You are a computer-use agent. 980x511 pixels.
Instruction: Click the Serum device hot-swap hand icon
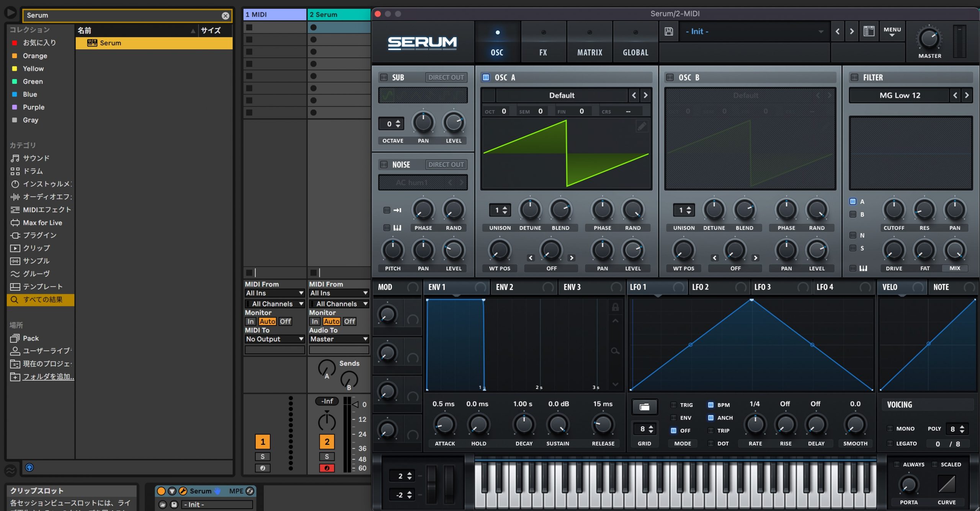coord(217,491)
